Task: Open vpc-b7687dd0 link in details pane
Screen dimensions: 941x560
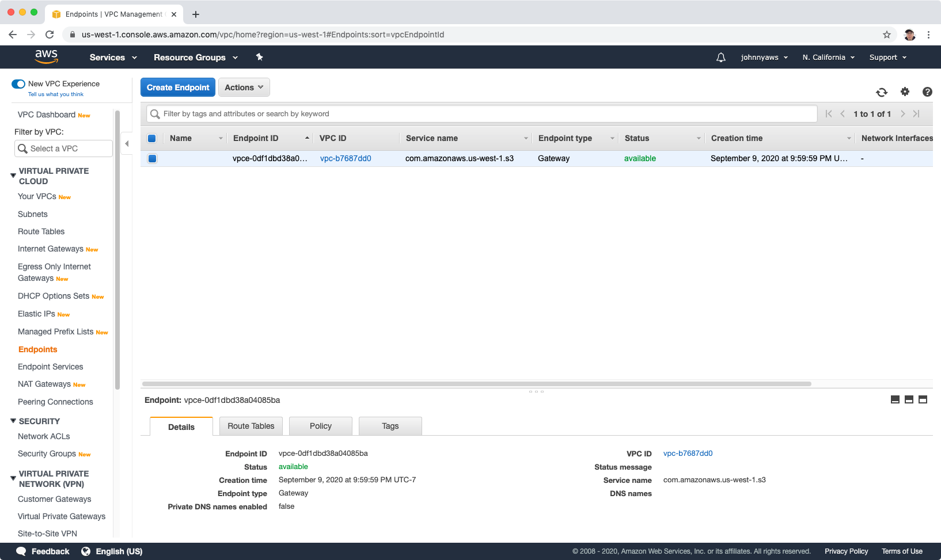Action: point(688,454)
